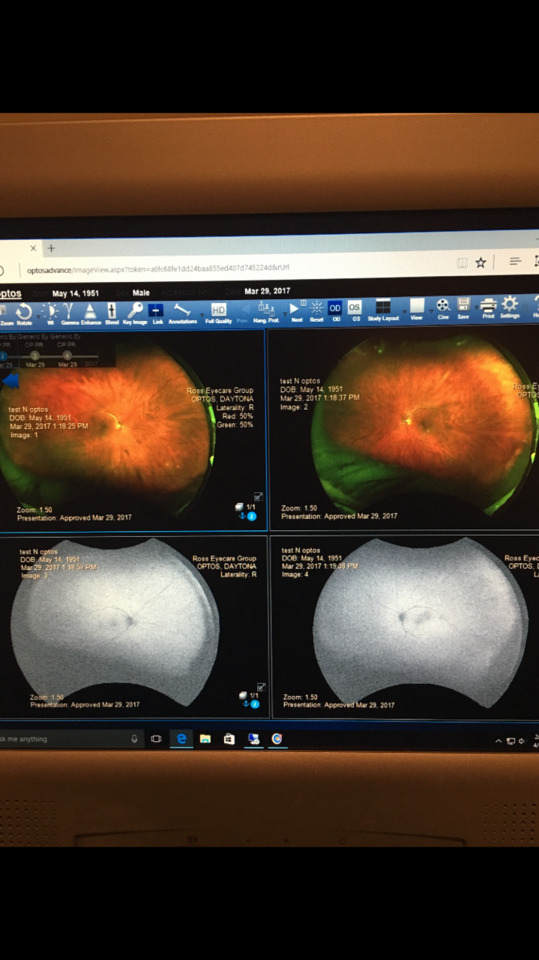Open the Store from taskbar
Viewport: 539px width, 960px height.
229,740
